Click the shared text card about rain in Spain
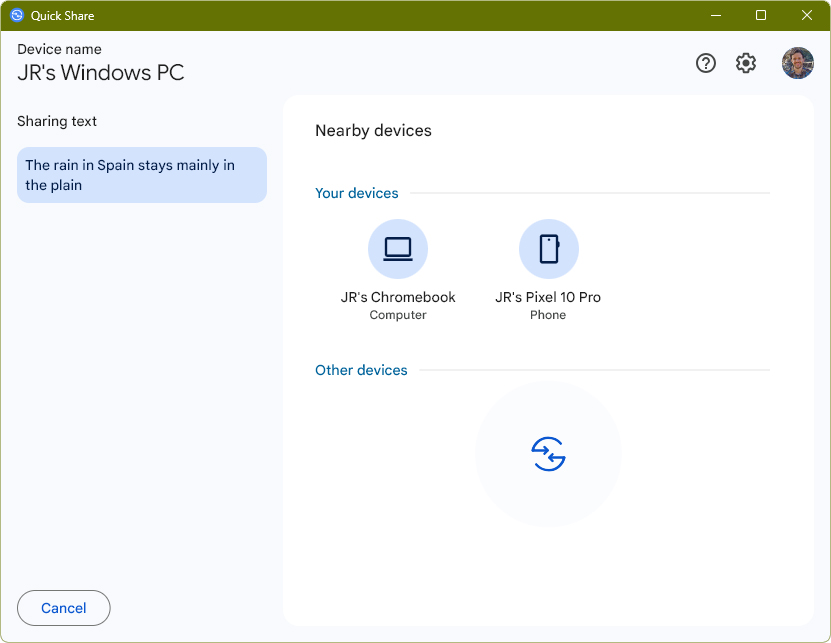This screenshot has height=643, width=831. click(141, 174)
